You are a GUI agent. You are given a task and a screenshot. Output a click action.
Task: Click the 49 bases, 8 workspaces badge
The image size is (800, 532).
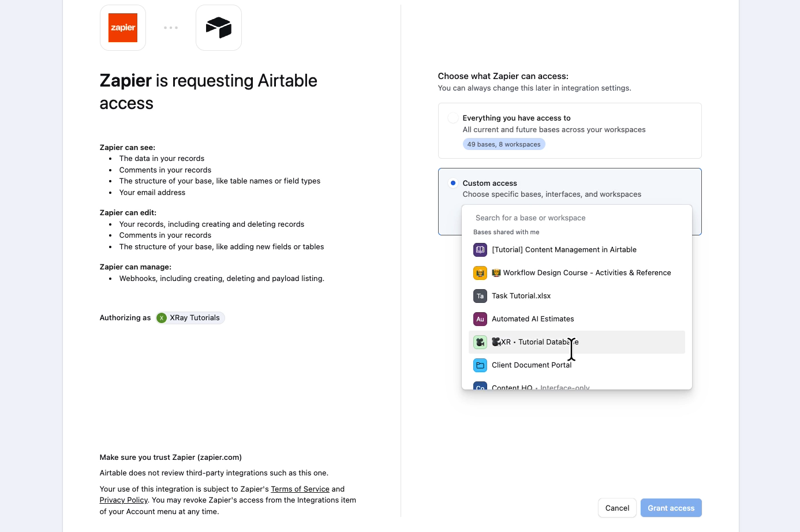[504, 144]
